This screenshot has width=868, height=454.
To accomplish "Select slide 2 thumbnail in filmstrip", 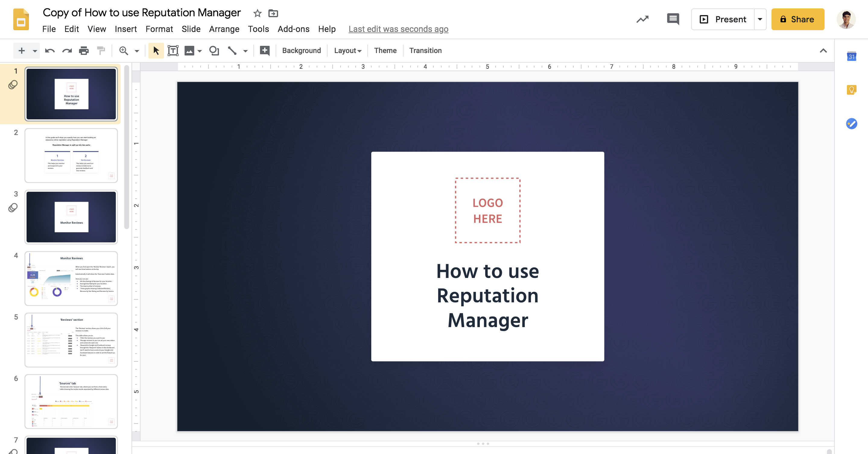I will coord(71,156).
